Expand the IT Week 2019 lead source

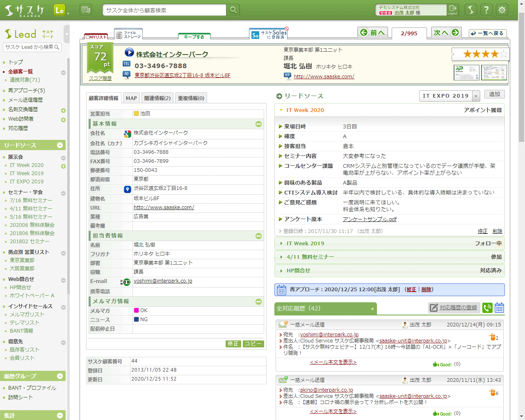[281, 244]
